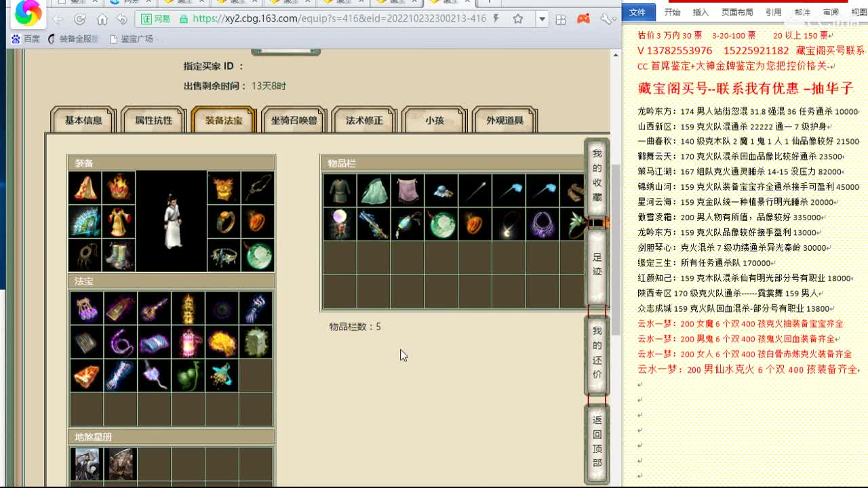868x488 pixels.
Task: Click the browser URL address field
Action: [x=339, y=19]
